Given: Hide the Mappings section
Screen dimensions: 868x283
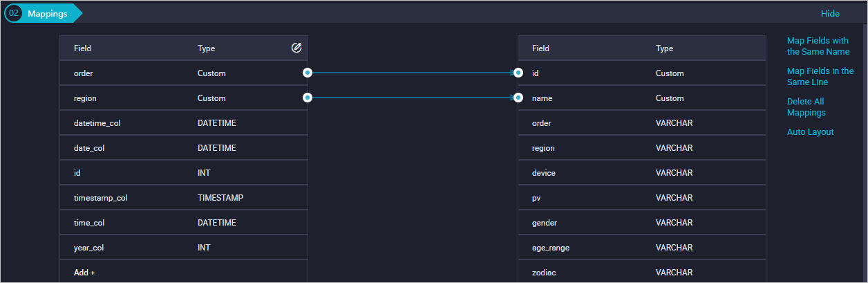Looking at the screenshot, I should point(830,13).
